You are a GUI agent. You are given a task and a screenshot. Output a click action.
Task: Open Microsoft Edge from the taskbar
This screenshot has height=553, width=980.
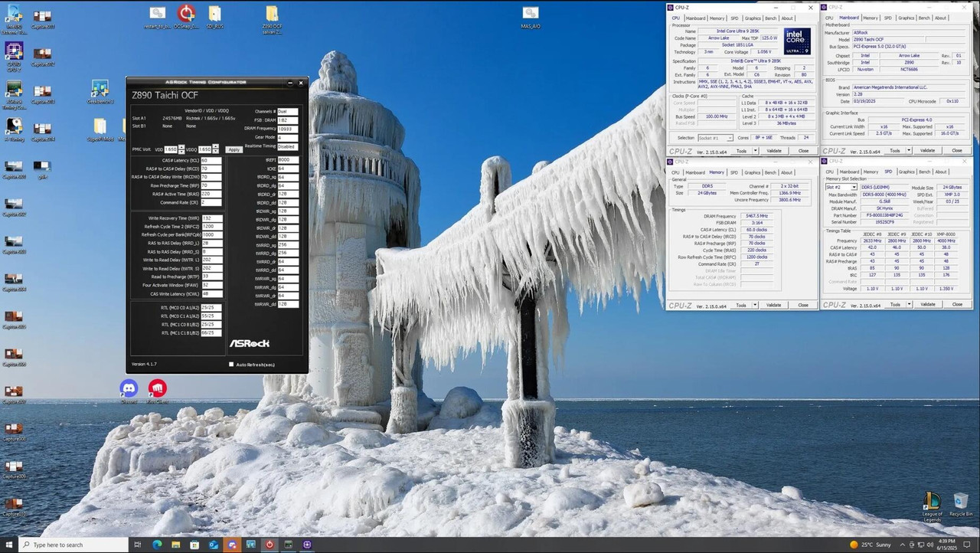point(157,545)
